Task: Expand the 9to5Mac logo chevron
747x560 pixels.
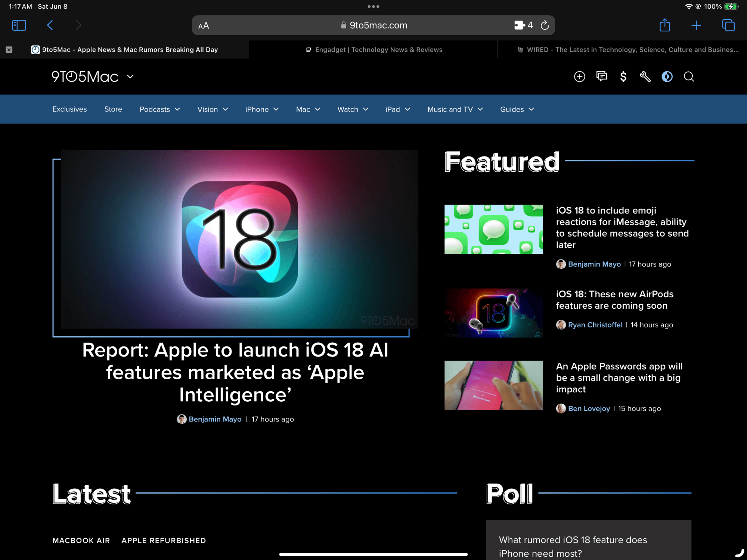Action: pyautogui.click(x=130, y=77)
